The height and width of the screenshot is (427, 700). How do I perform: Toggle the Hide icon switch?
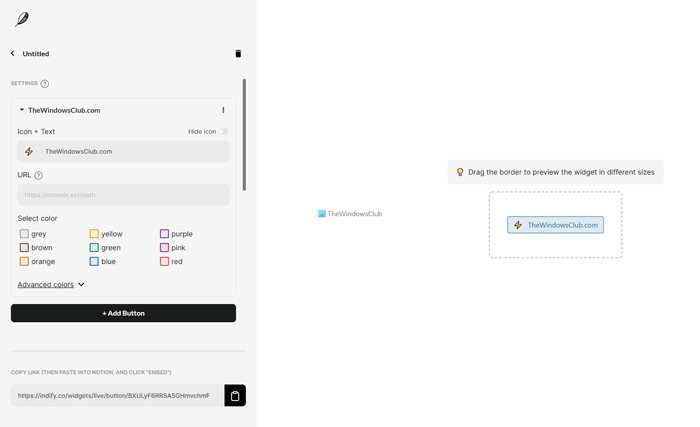click(x=223, y=131)
